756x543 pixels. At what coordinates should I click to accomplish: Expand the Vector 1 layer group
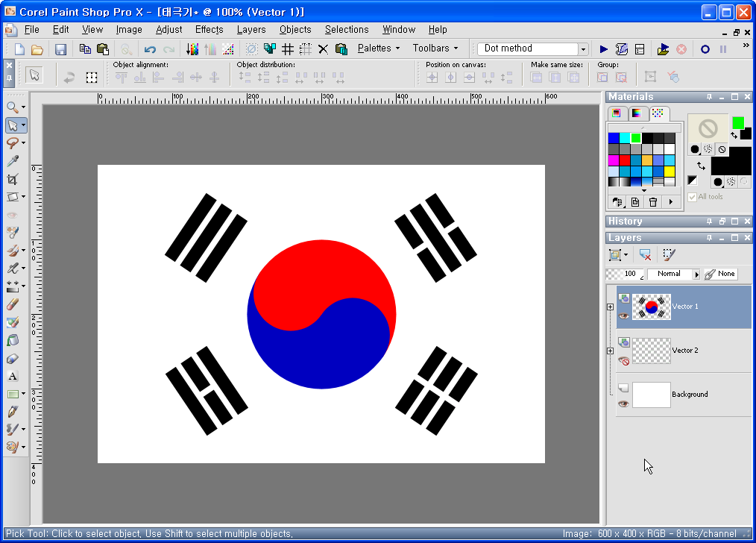(610, 307)
